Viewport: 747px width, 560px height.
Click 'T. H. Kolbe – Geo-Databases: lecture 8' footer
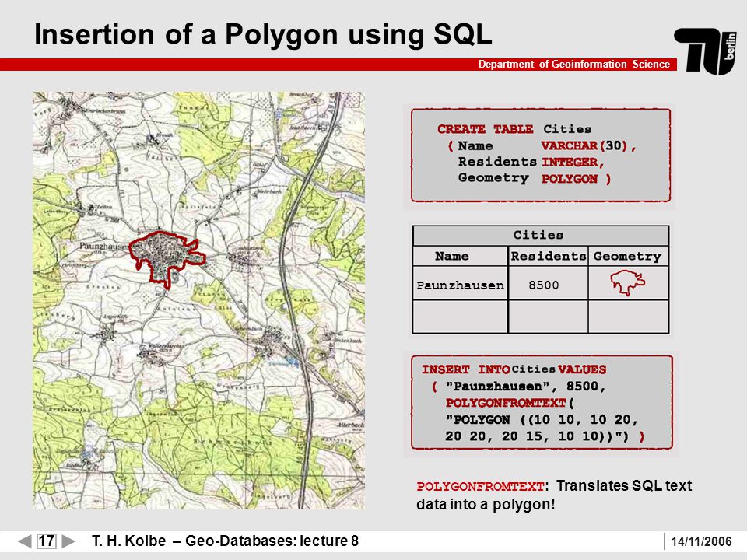(x=225, y=541)
